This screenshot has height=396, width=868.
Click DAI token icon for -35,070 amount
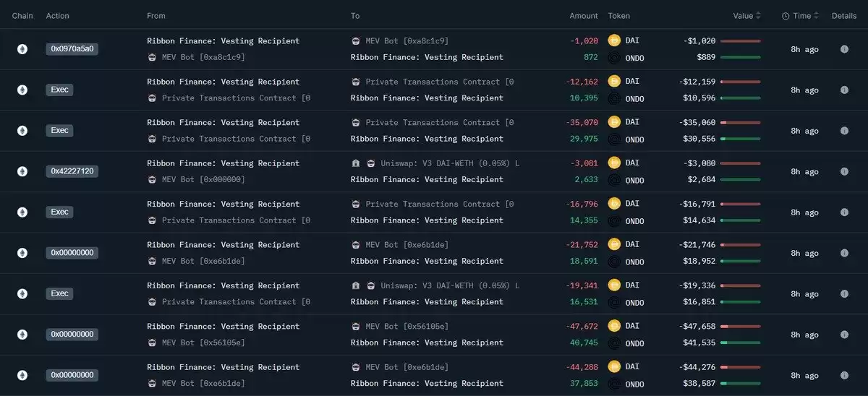(x=615, y=123)
